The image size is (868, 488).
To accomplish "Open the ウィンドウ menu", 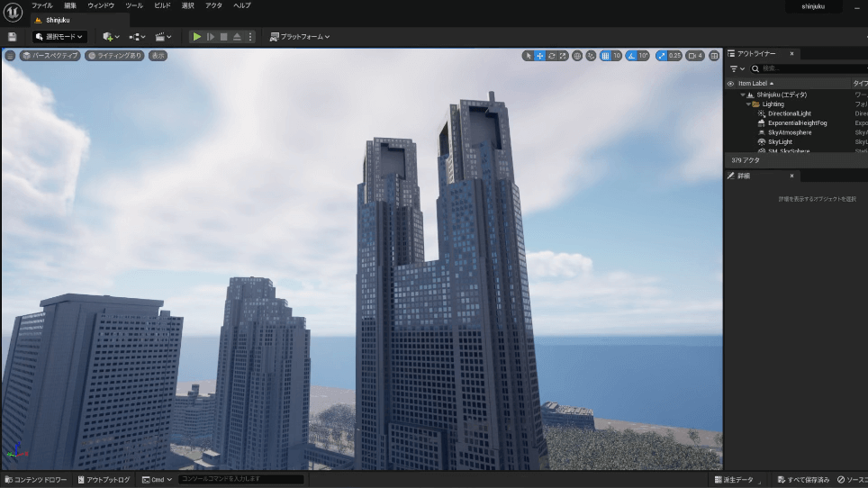I will pyautogui.click(x=101, y=5).
